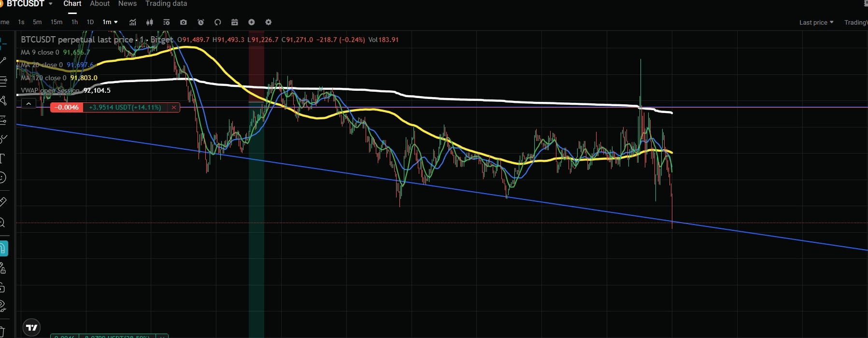Collapse the indicator legend with chevron
This screenshot has height=338, width=868.
(x=28, y=103)
